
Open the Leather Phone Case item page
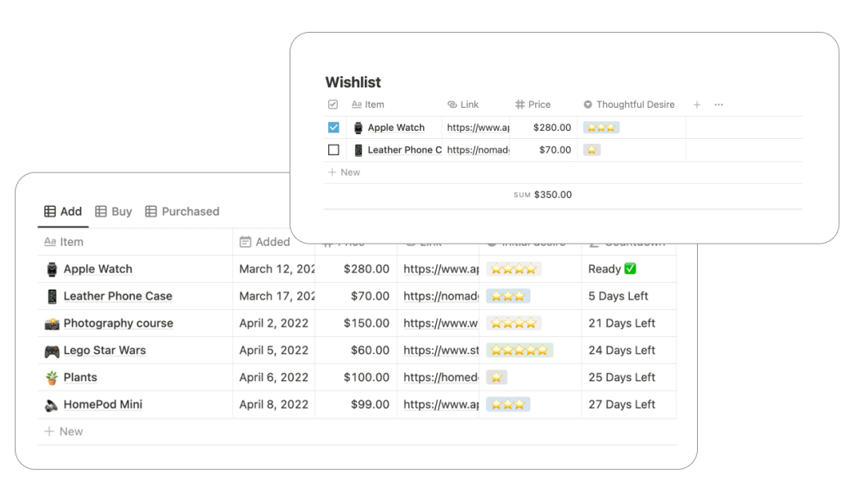tap(118, 296)
